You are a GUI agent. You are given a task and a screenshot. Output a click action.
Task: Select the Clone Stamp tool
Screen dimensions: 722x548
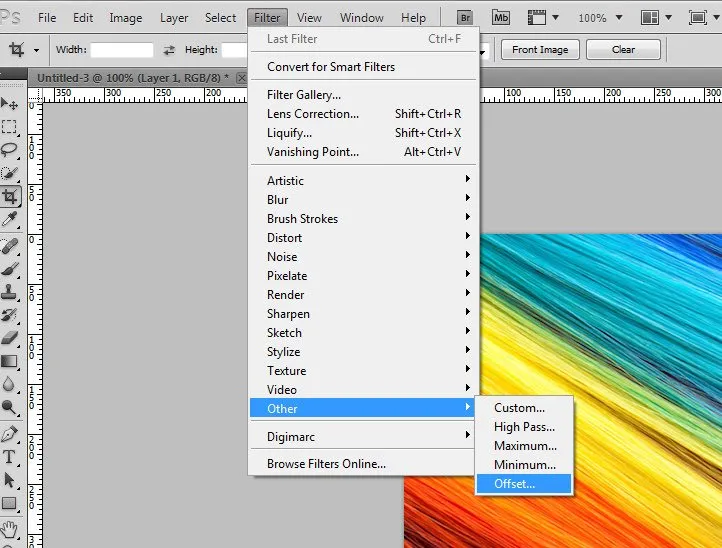point(9,292)
